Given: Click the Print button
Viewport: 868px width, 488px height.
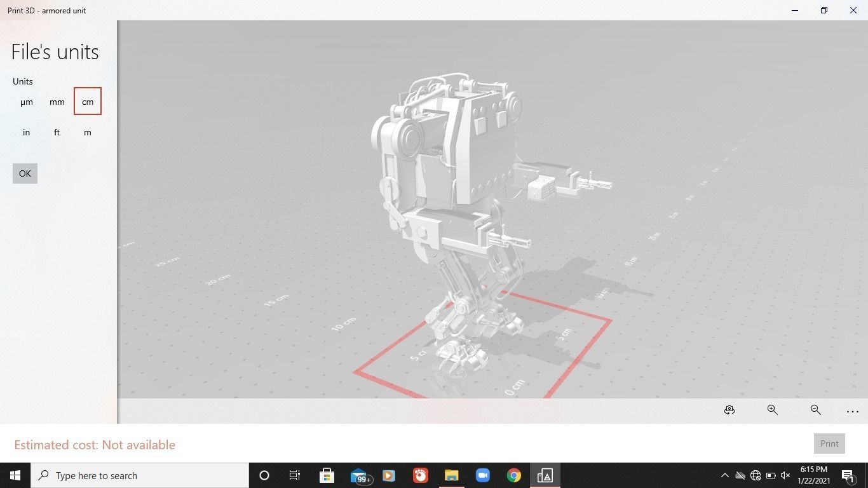Looking at the screenshot, I should pos(829,444).
